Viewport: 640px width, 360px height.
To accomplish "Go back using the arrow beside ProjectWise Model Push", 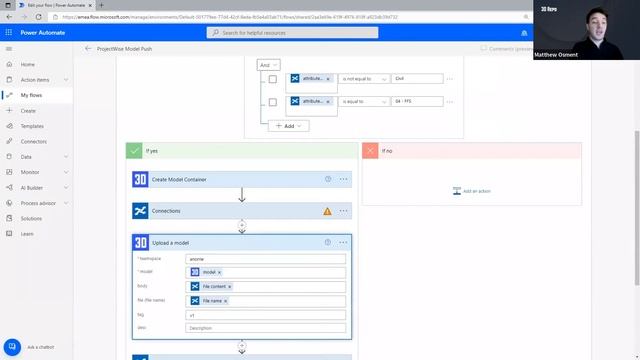I will [x=88, y=49].
